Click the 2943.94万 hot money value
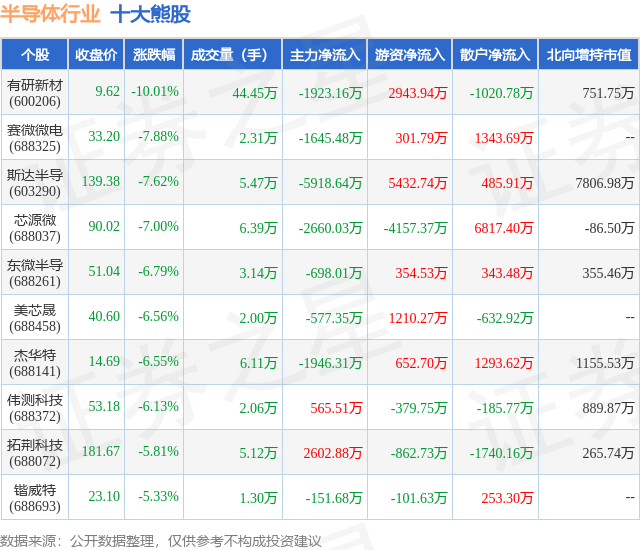The width and height of the screenshot is (640, 550). 418,93
